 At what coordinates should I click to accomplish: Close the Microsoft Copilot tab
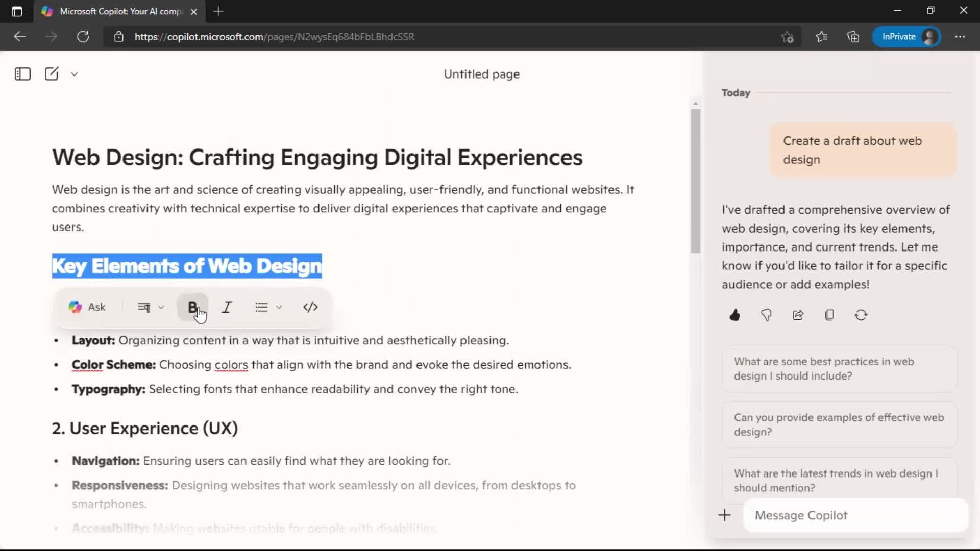click(x=194, y=11)
